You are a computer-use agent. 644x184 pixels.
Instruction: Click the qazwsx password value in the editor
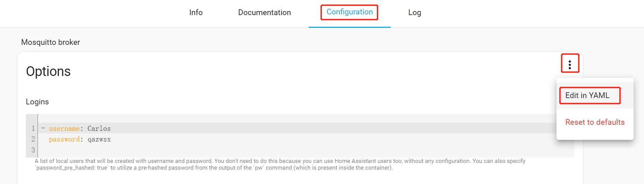coord(99,140)
